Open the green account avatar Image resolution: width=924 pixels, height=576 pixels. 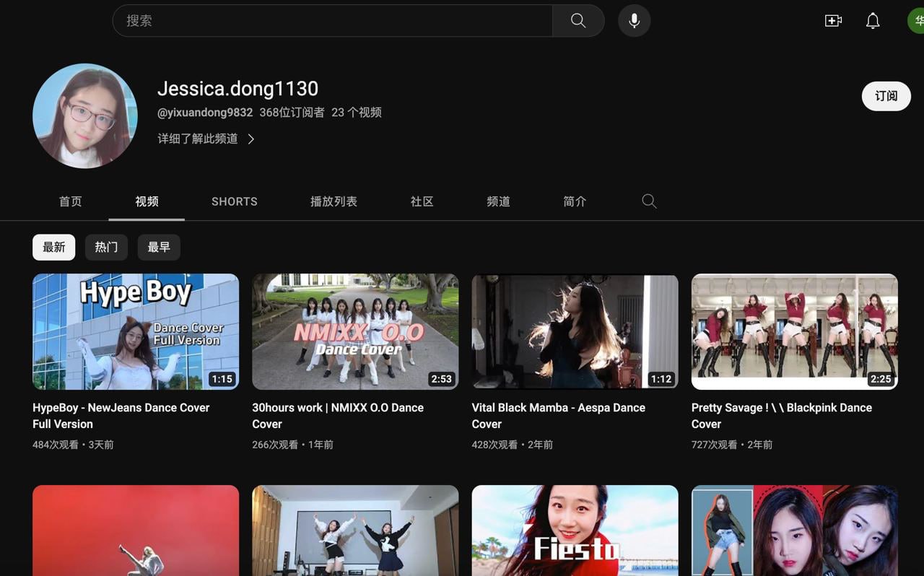point(916,21)
